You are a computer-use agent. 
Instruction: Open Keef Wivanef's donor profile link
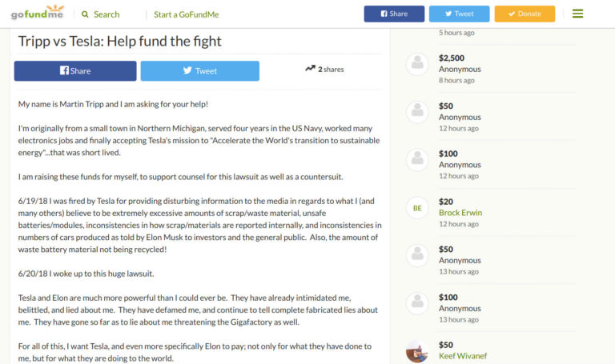pyautogui.click(x=462, y=356)
